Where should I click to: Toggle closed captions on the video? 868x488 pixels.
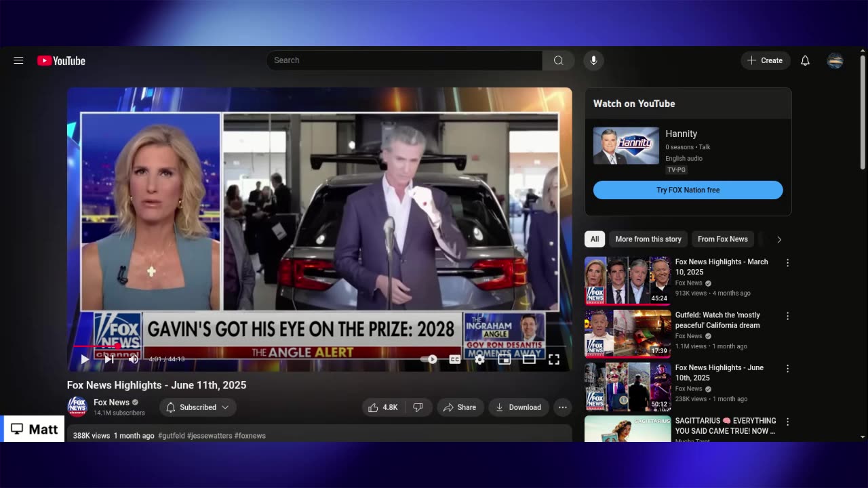pyautogui.click(x=455, y=359)
